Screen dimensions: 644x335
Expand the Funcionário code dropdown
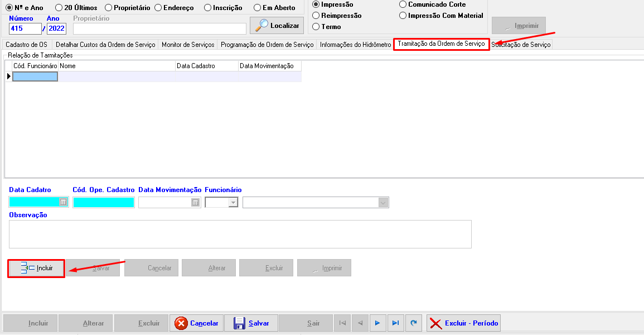click(x=234, y=202)
